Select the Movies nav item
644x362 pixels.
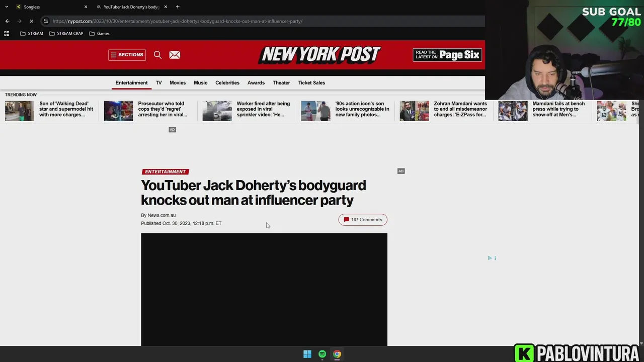pos(178,82)
